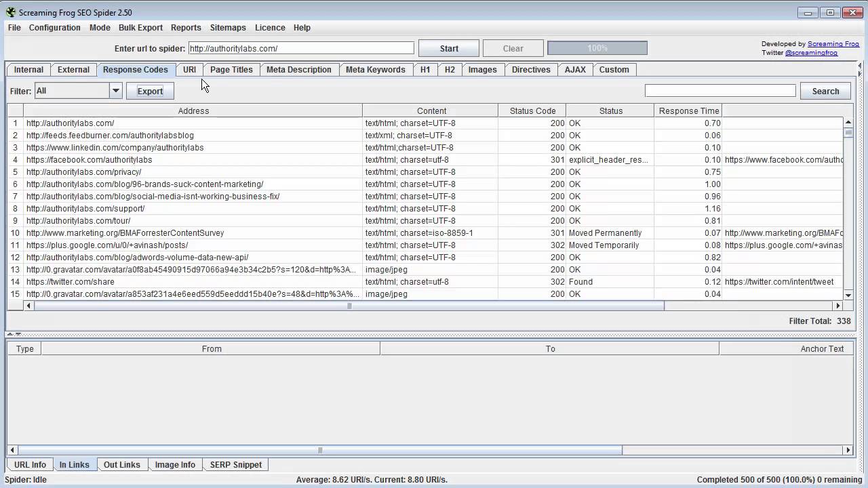Viewport: 868px width, 488px height.
Task: Open the Sitemaps menu
Action: click(x=228, y=28)
